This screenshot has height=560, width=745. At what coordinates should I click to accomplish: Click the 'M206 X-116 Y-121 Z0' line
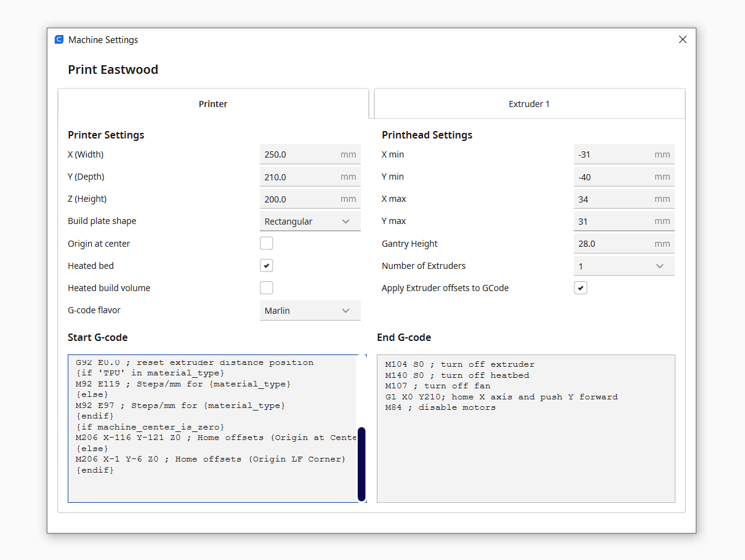click(x=216, y=438)
